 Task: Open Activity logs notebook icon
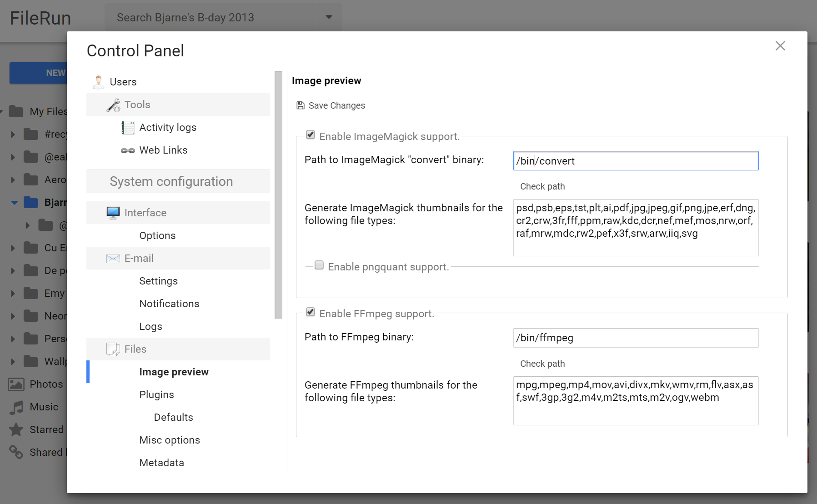(x=128, y=128)
